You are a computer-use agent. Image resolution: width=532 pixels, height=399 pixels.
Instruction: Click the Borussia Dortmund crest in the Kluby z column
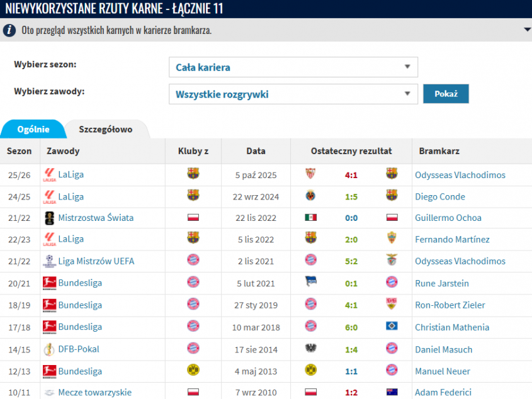pos(193,371)
